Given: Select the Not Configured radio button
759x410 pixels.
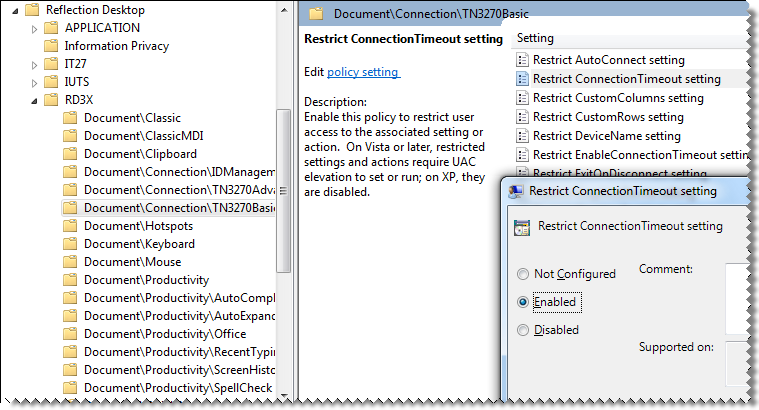Looking at the screenshot, I should point(522,274).
